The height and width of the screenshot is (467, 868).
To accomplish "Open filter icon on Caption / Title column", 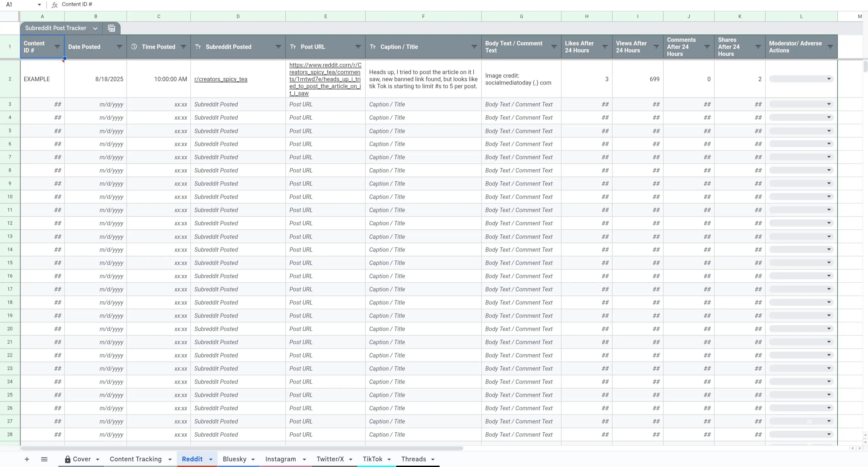I will click(x=474, y=47).
